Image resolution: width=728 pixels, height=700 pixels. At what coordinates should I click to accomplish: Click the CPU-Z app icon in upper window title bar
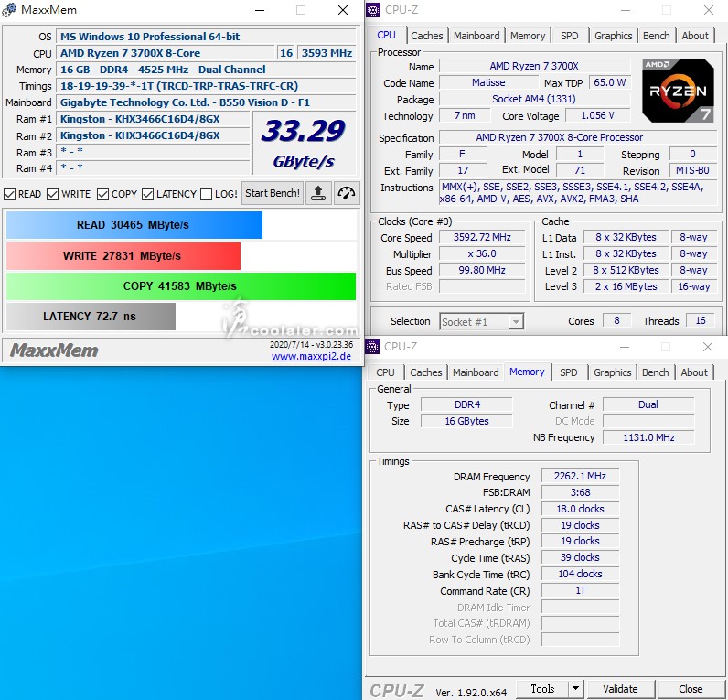(373, 10)
